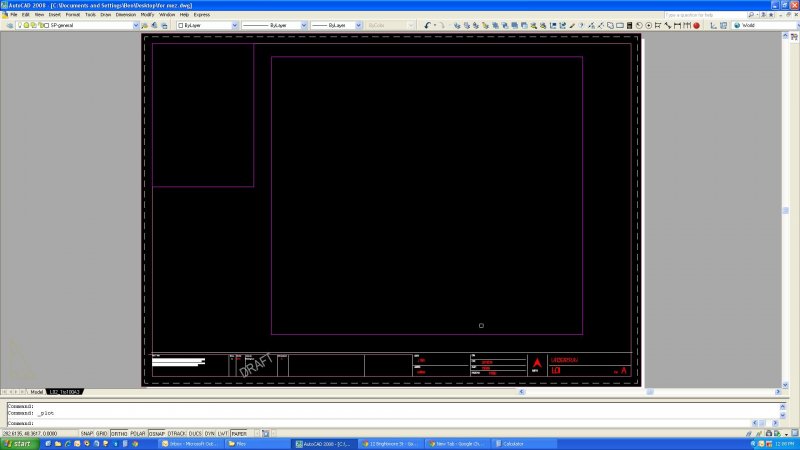Toggle ORTHO mode in status bar
The height and width of the screenshot is (450, 800).
tap(119, 433)
